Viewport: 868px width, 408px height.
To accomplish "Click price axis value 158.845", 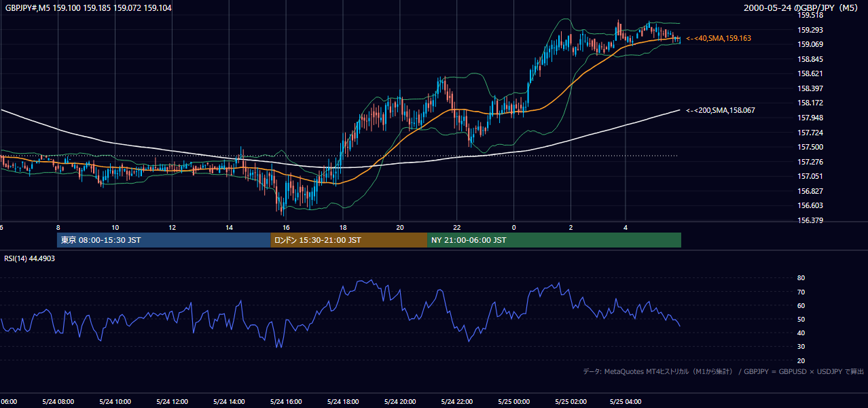I will pyautogui.click(x=810, y=59).
